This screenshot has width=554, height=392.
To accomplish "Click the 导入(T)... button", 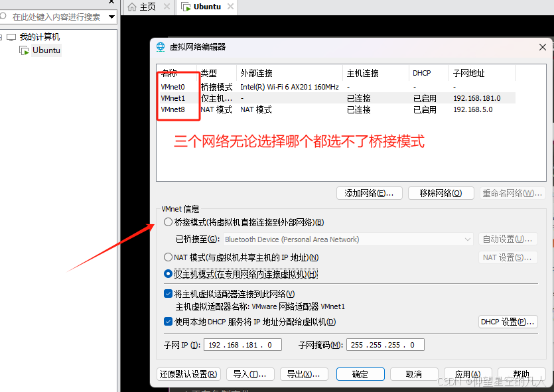I will (250, 374).
